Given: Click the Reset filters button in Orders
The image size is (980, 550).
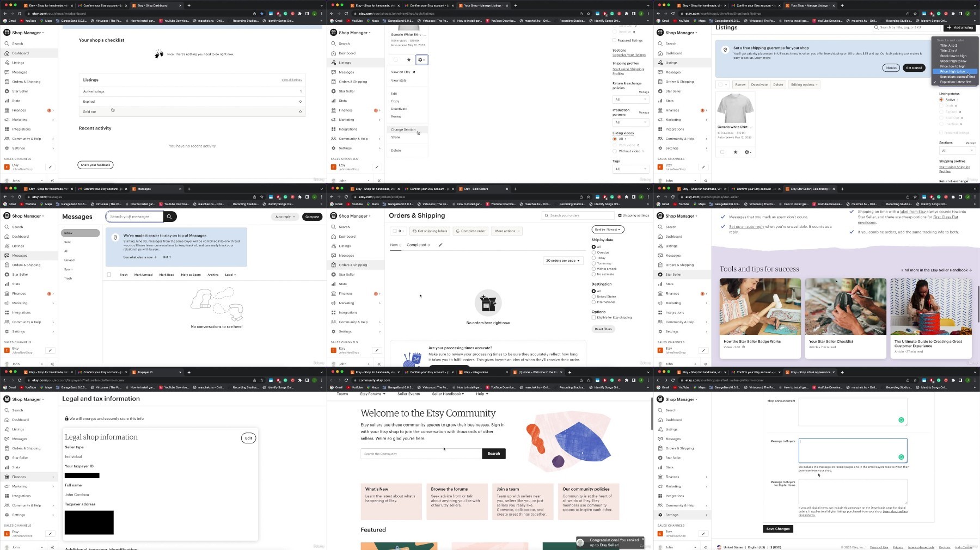Looking at the screenshot, I should click(x=603, y=329).
